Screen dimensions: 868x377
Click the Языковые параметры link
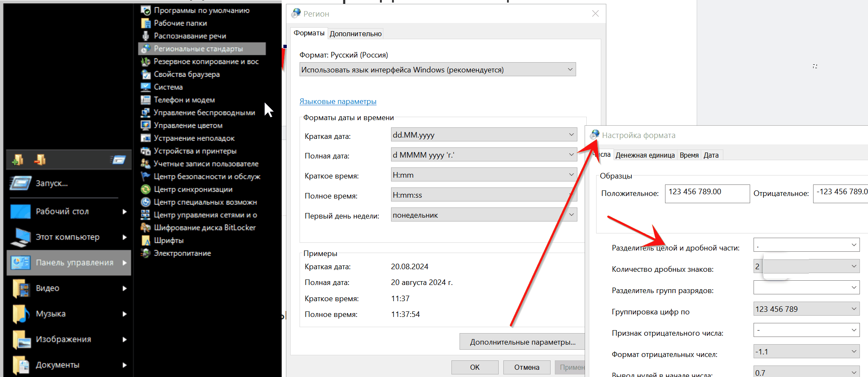point(338,101)
